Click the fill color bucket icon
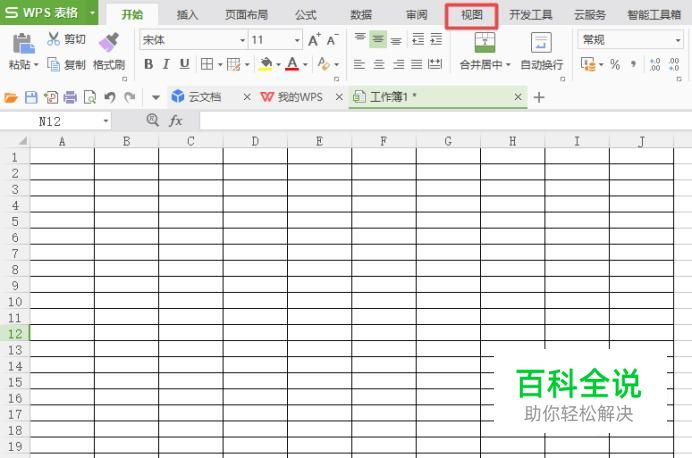The height and width of the screenshot is (458, 692). pos(265,64)
